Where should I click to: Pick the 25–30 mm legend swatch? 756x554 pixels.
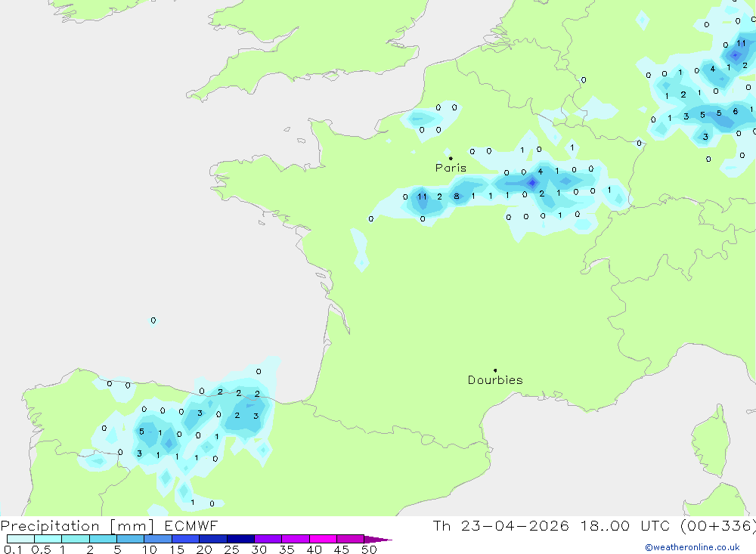point(240,539)
